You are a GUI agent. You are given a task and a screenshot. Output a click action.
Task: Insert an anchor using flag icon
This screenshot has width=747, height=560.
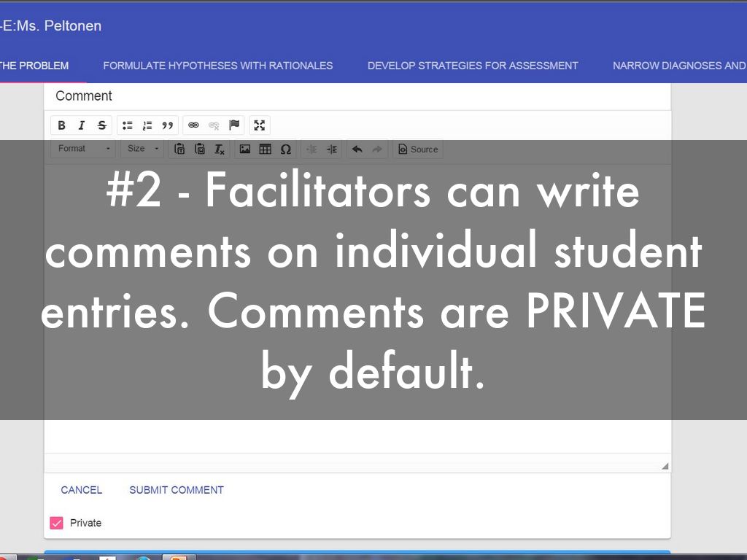click(x=234, y=125)
